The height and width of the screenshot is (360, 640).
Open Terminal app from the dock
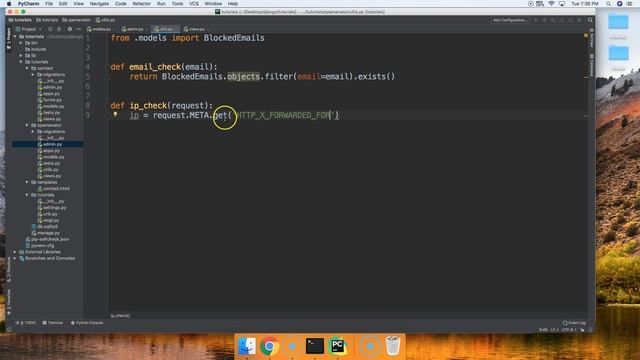click(315, 346)
